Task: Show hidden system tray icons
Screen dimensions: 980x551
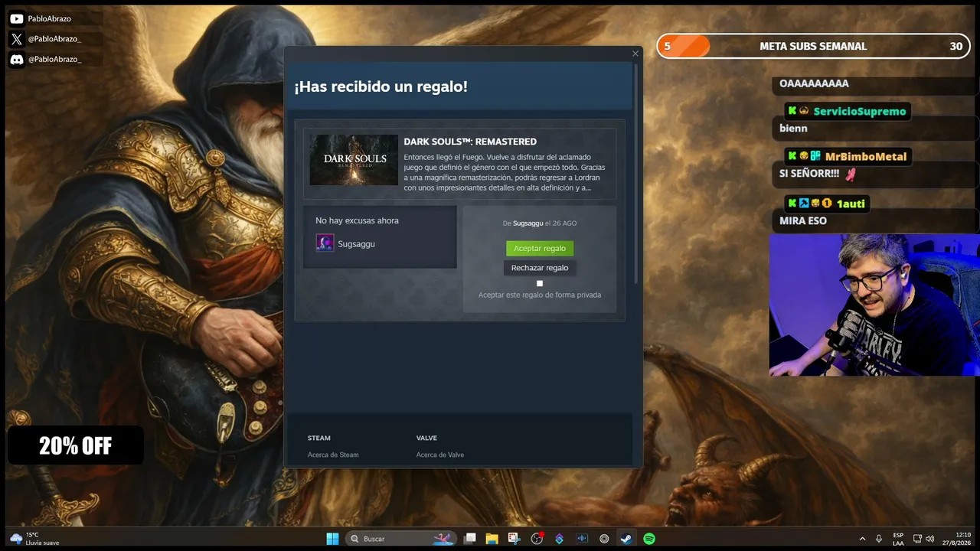Action: (x=862, y=539)
